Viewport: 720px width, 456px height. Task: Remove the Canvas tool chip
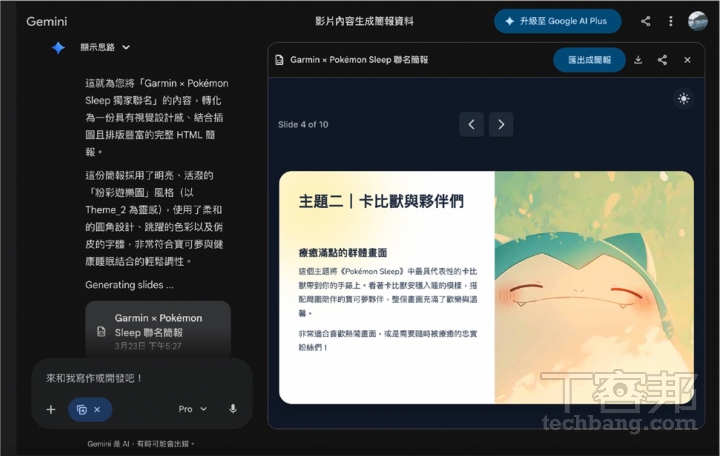tap(97, 409)
